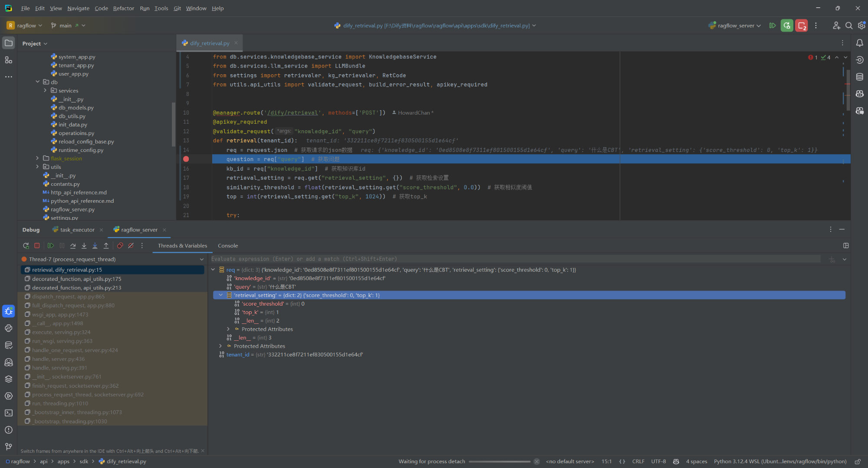Open the Python Packages sidebar icon
This screenshot has width=868, height=468.
point(8,328)
